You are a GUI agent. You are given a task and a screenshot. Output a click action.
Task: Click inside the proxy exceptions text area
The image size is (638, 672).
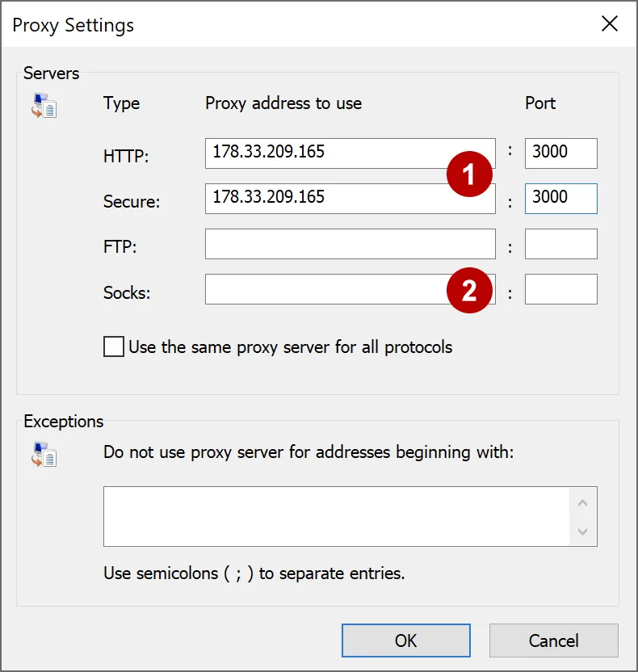click(339, 515)
